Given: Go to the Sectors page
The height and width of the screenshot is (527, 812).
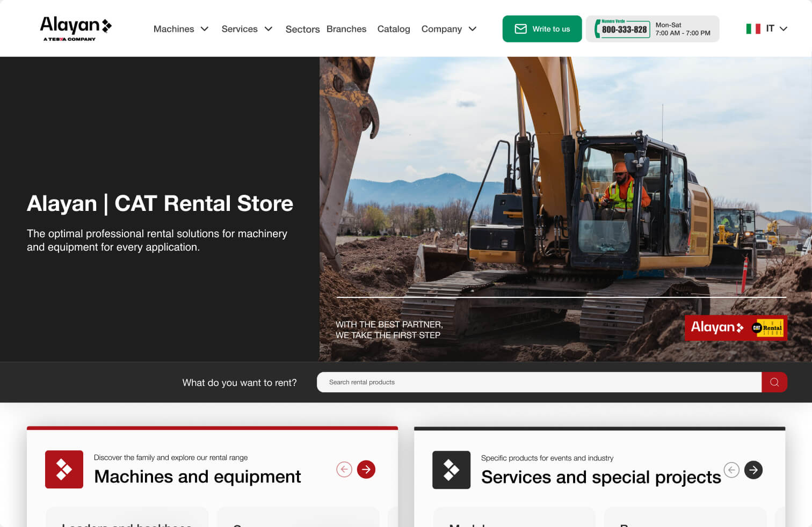Looking at the screenshot, I should (x=302, y=30).
